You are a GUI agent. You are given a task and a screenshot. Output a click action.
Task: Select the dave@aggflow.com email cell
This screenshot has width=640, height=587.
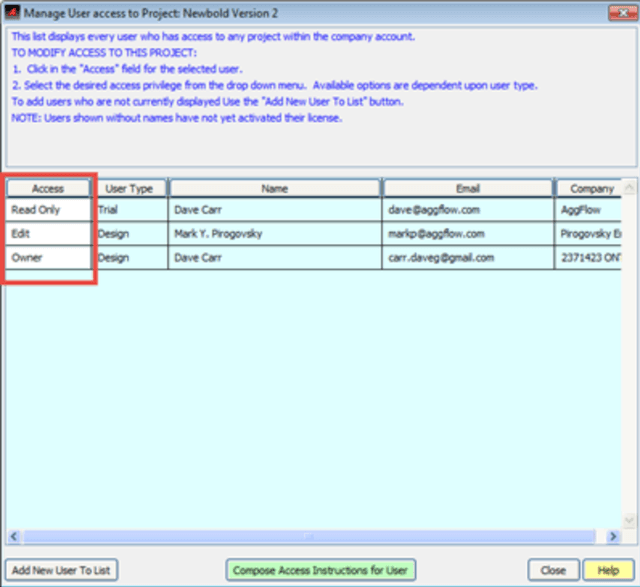[x=467, y=210]
